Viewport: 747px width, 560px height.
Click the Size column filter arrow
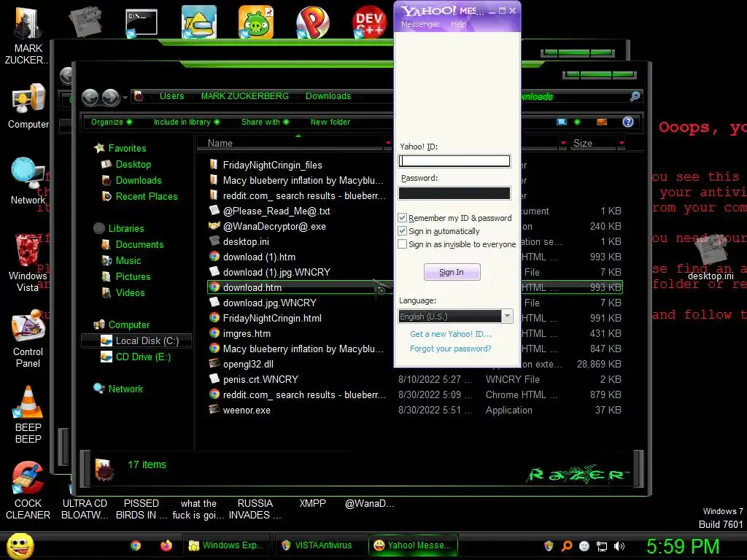(x=622, y=143)
